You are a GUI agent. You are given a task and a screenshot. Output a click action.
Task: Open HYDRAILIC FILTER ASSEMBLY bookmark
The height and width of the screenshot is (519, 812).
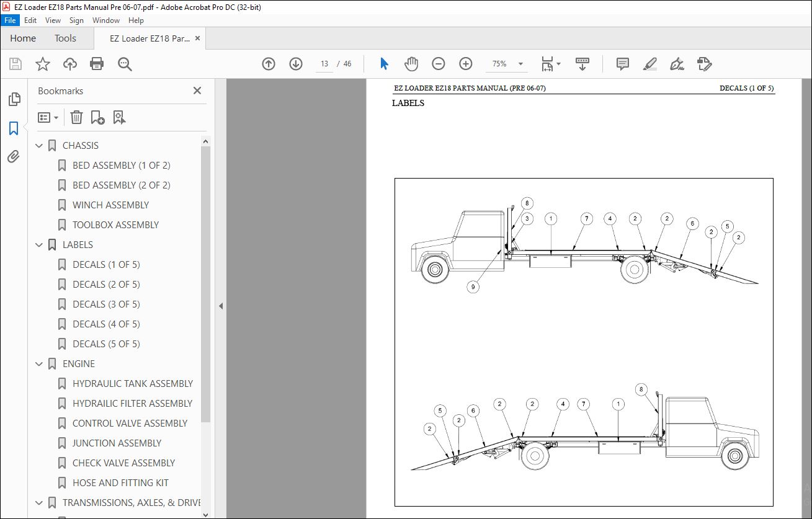[x=133, y=404]
